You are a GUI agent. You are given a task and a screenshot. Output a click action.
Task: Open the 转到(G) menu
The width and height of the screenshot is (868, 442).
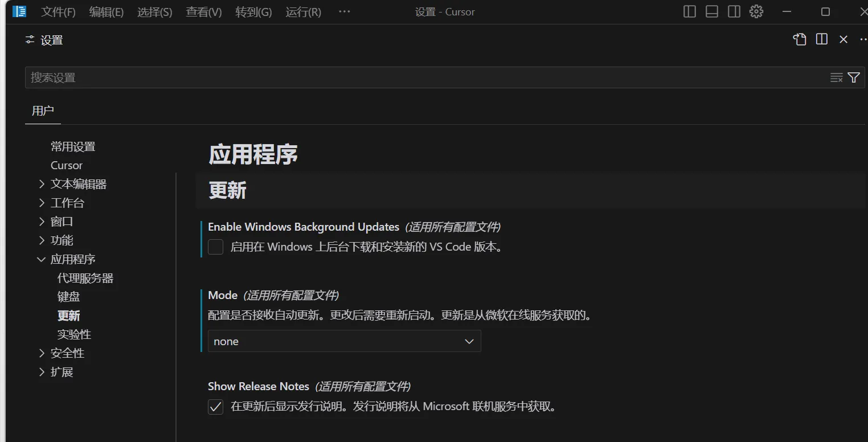(253, 12)
